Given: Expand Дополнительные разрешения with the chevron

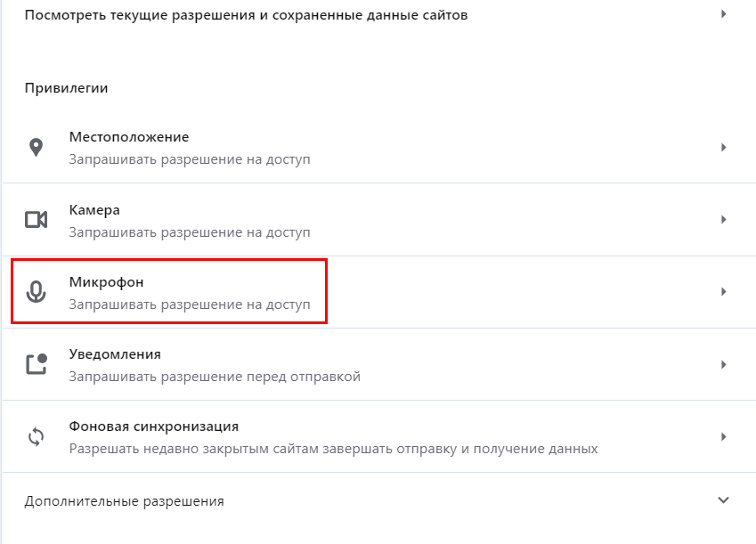Looking at the screenshot, I should click(x=723, y=500).
